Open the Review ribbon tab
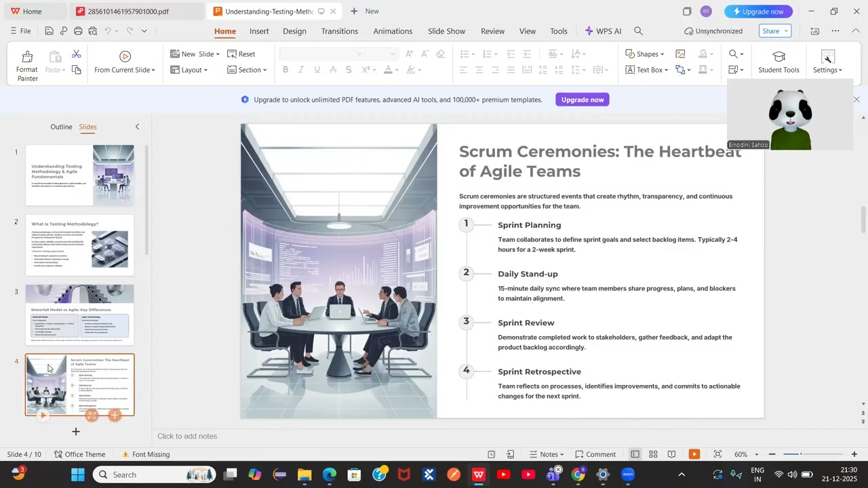The height and width of the screenshot is (488, 868). pyautogui.click(x=492, y=31)
